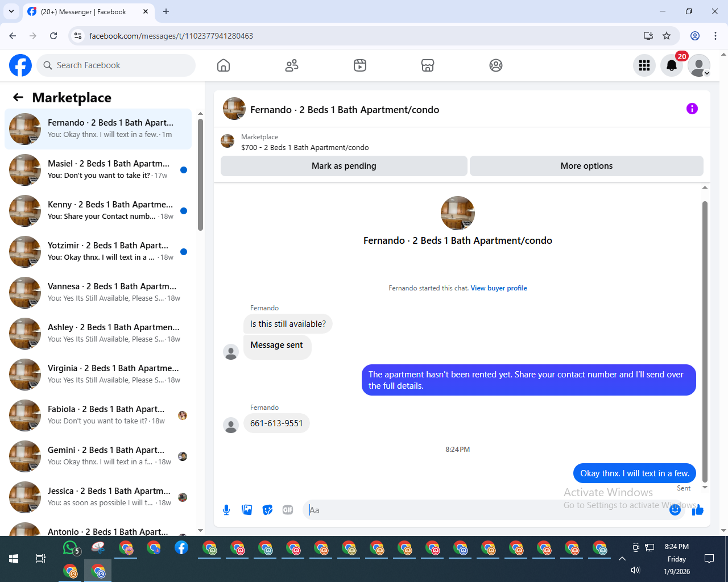
Task: Click the install app icon in address bar
Action: (x=648, y=36)
